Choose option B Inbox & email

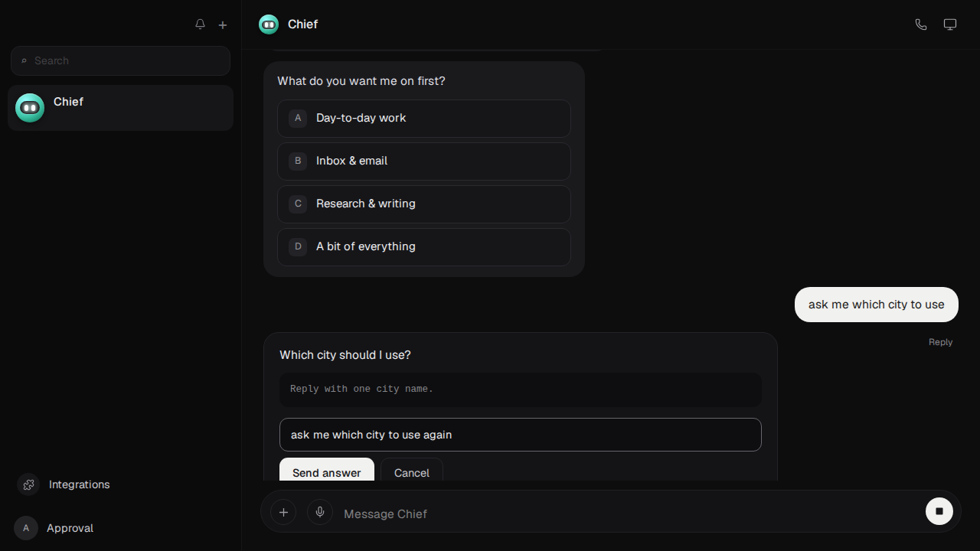click(424, 161)
